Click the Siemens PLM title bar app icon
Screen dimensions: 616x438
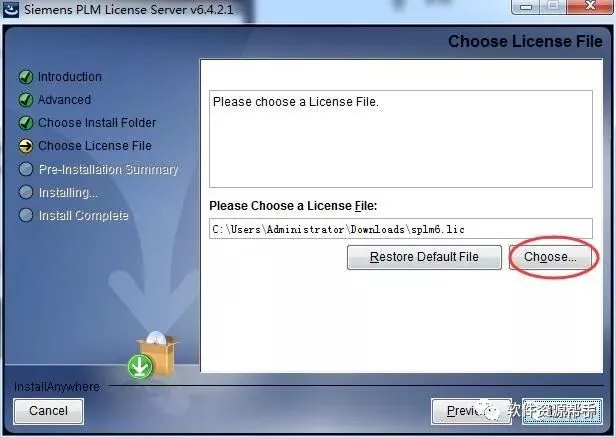pos(11,9)
